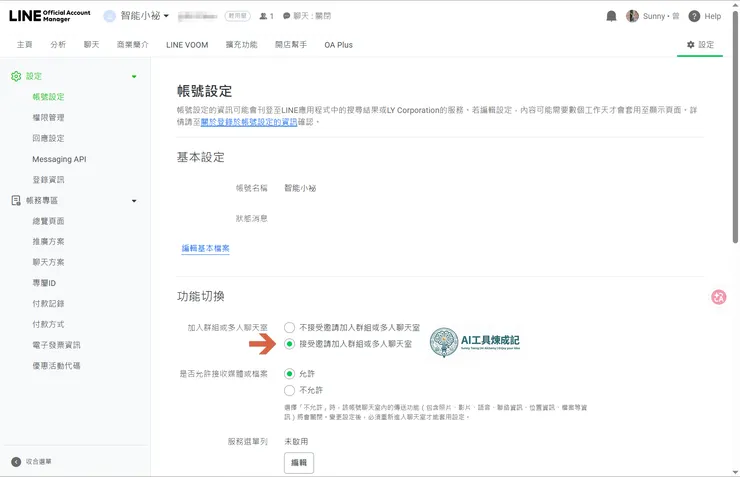Open the 擴充功能 tab
The image size is (740, 477).
(x=242, y=44)
